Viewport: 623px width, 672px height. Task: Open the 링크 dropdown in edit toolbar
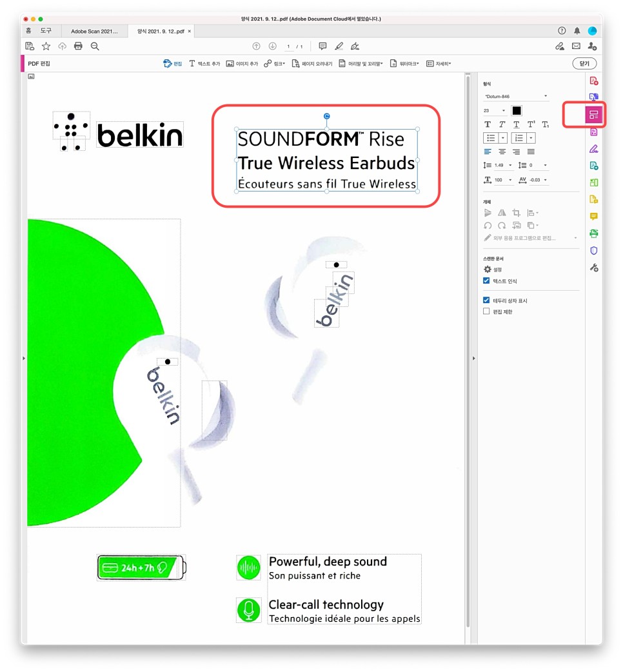tap(274, 64)
